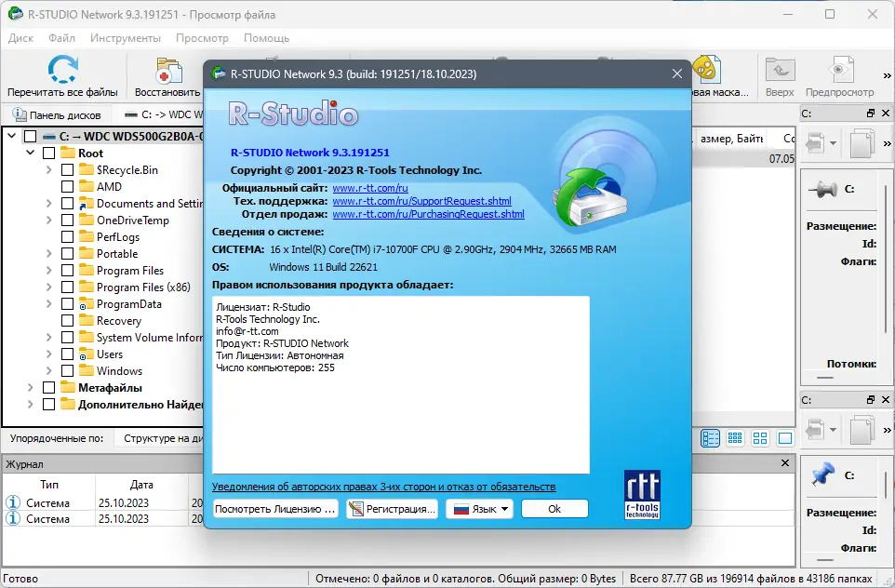Click the Дата column header in log

pos(141,484)
